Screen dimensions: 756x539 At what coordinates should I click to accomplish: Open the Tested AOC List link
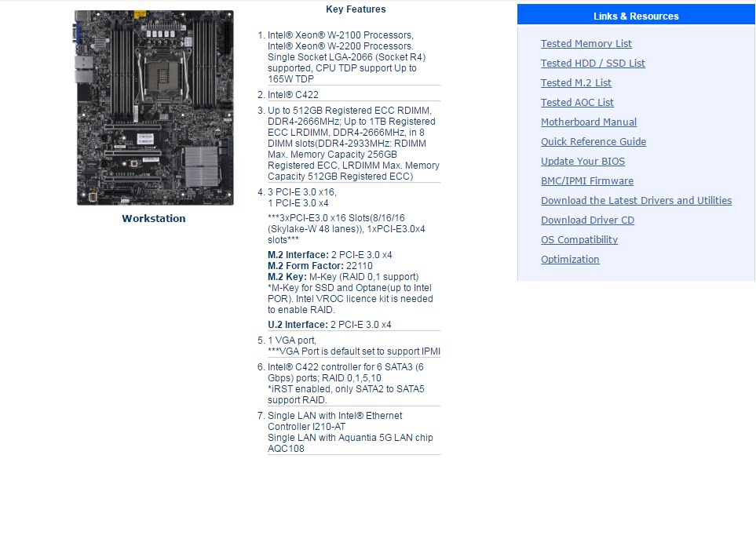577,103
